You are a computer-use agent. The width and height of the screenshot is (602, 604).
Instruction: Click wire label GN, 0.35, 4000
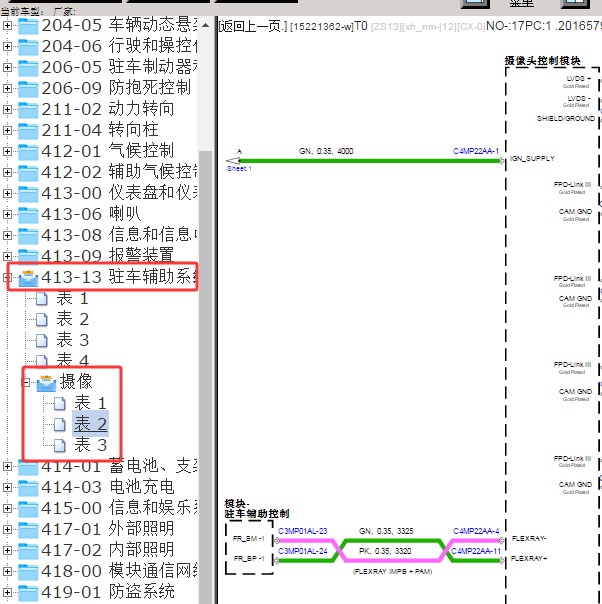[326, 151]
